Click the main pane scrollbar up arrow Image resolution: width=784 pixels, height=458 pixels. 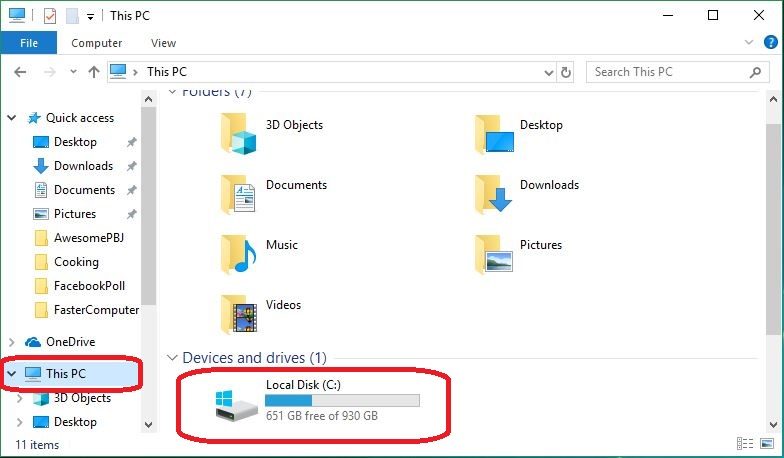(773, 100)
